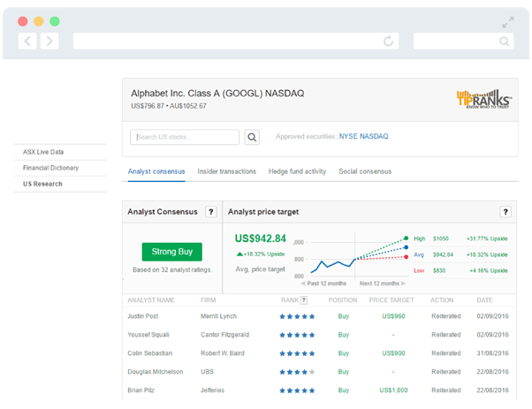Click the High $1050 target value

tap(441, 239)
